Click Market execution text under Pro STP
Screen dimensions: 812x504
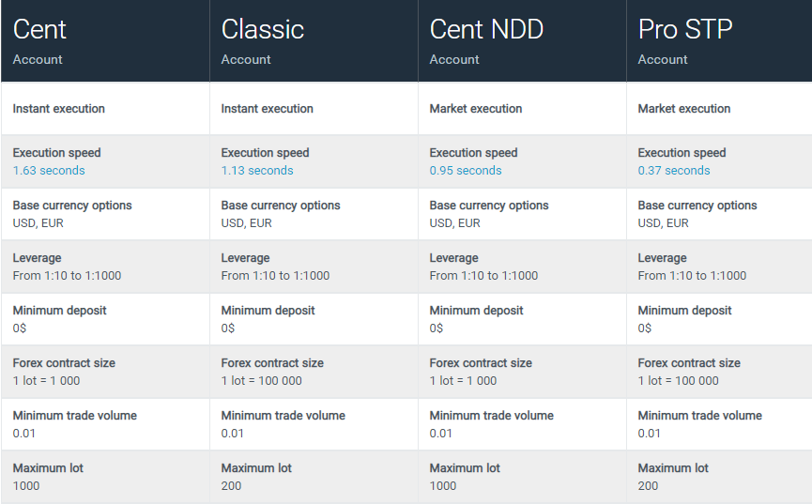[684, 109]
